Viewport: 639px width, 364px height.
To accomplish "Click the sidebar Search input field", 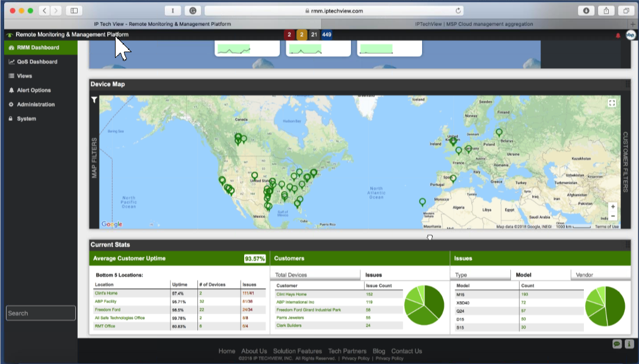I will point(41,313).
